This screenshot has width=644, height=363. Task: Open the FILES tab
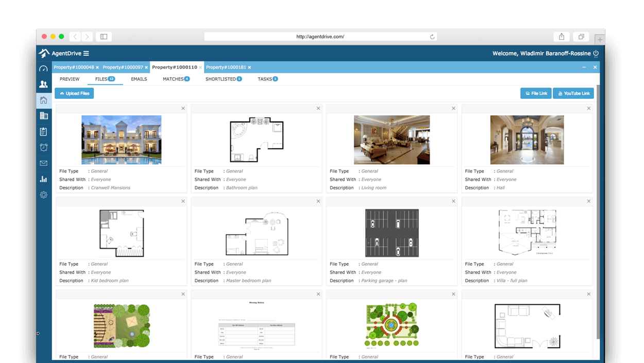click(105, 79)
